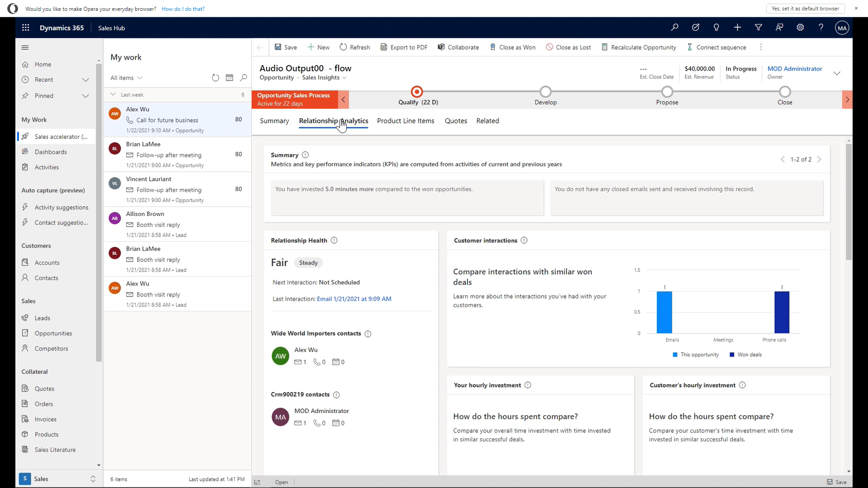Image resolution: width=868 pixels, height=488 pixels.
Task: Switch to the Summary tab
Action: click(x=274, y=121)
